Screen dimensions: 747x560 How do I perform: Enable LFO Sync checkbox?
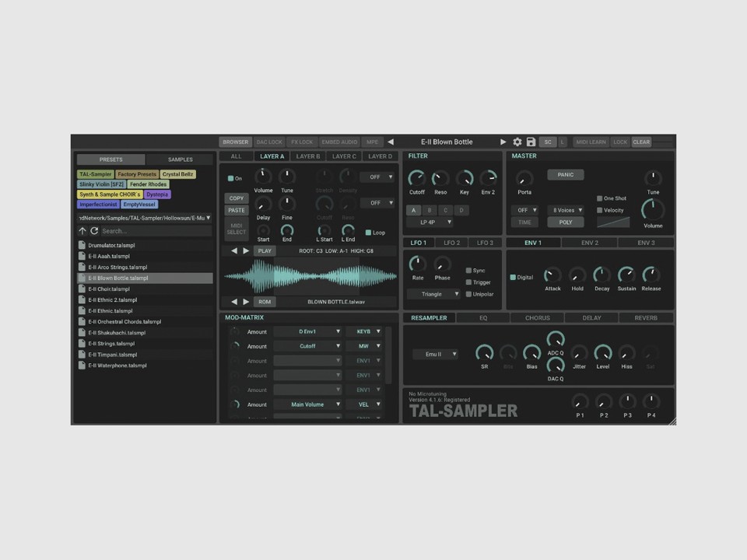coord(468,271)
